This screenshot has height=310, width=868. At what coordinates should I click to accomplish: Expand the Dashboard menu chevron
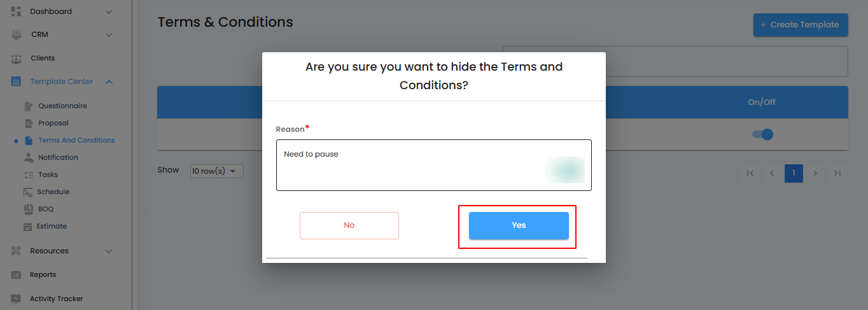[109, 11]
